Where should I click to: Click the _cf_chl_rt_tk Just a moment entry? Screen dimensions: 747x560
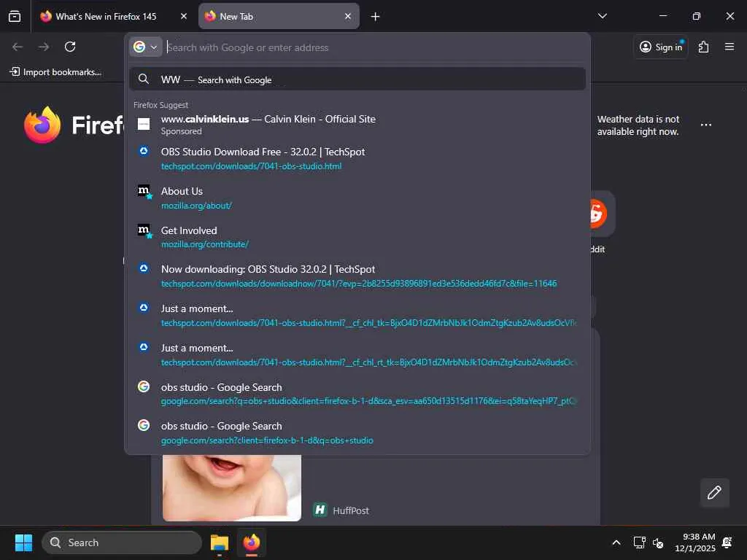357,355
